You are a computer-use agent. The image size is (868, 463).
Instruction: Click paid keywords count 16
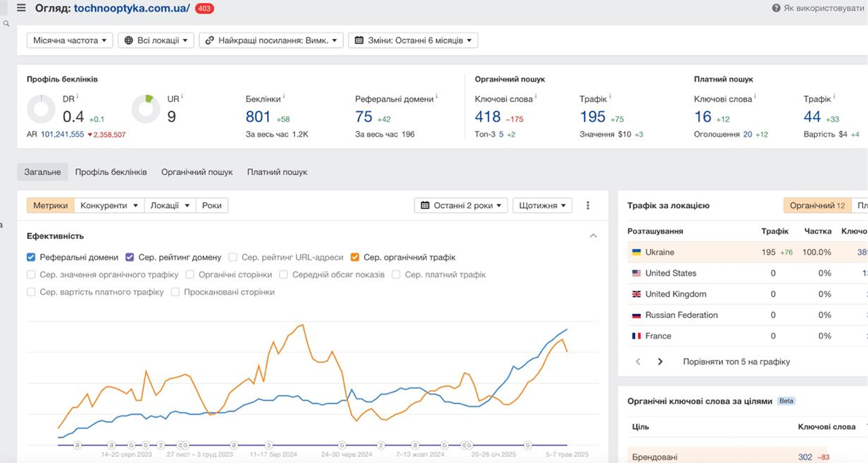(x=703, y=117)
